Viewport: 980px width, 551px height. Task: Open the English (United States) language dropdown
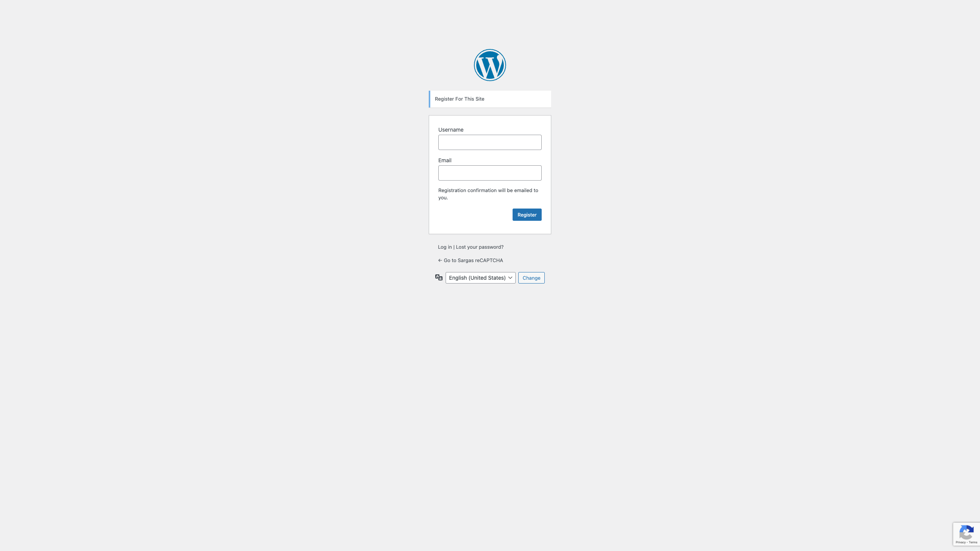(480, 278)
